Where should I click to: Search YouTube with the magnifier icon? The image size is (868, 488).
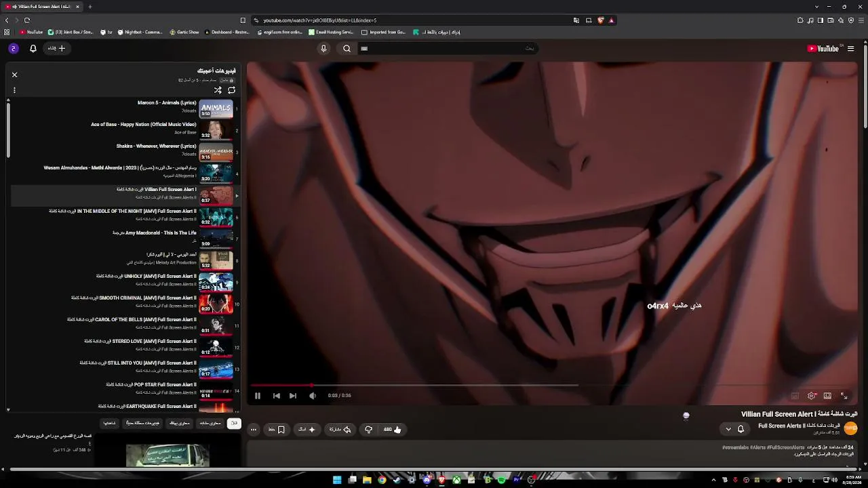pyautogui.click(x=347, y=49)
